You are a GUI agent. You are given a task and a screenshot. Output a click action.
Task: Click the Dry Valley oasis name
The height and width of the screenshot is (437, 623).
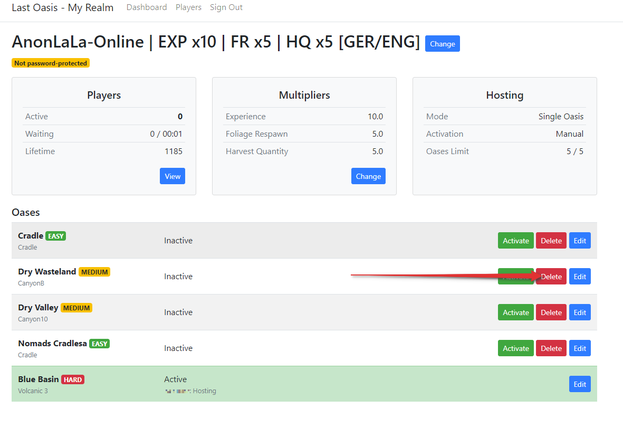click(x=38, y=307)
